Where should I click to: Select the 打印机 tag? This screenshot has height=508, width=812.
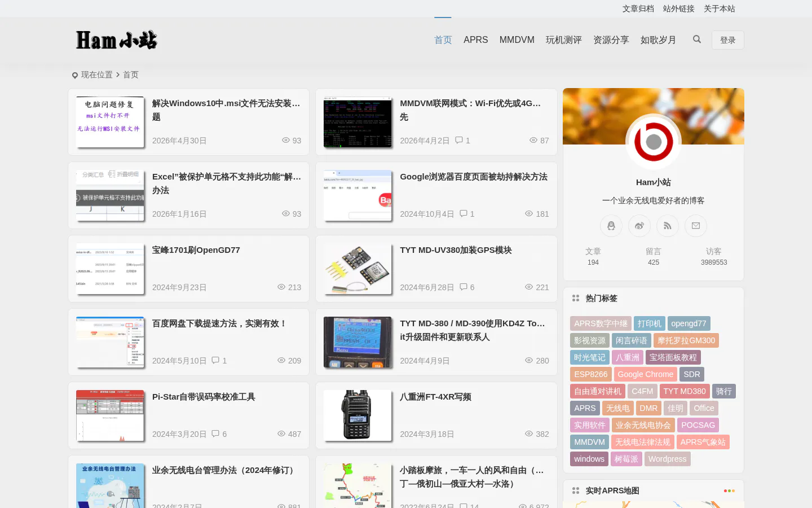(650, 323)
